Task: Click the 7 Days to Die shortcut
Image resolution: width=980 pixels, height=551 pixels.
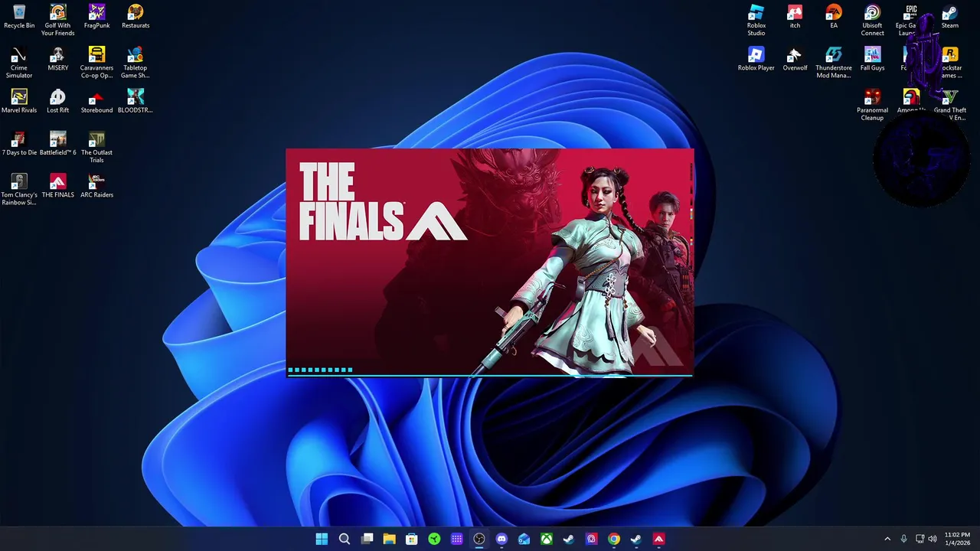Action: [19, 144]
